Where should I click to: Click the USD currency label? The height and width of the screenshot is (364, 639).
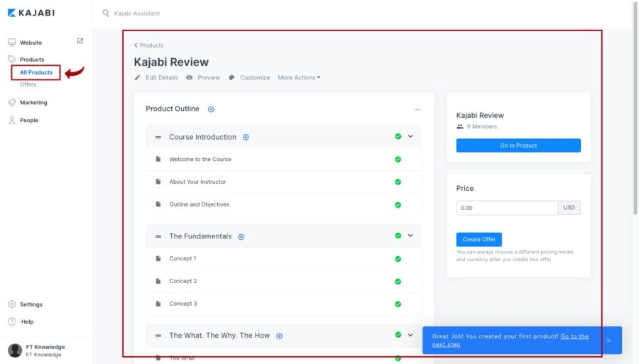(569, 208)
